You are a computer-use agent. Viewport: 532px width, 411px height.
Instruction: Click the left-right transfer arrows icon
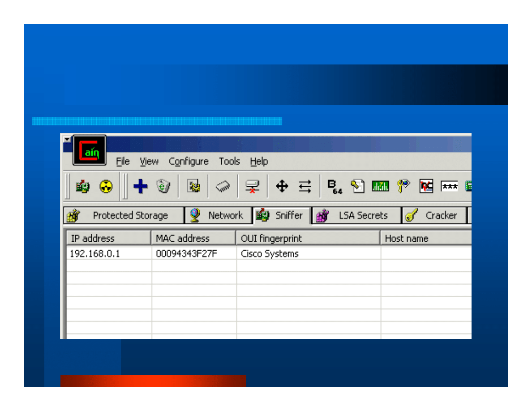(305, 186)
